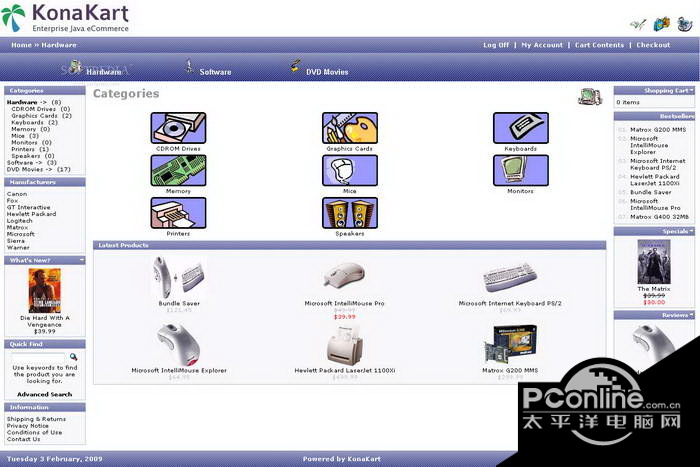Select Graphics Cards in the category sidebar
This screenshot has width=700, height=467.
[34, 116]
